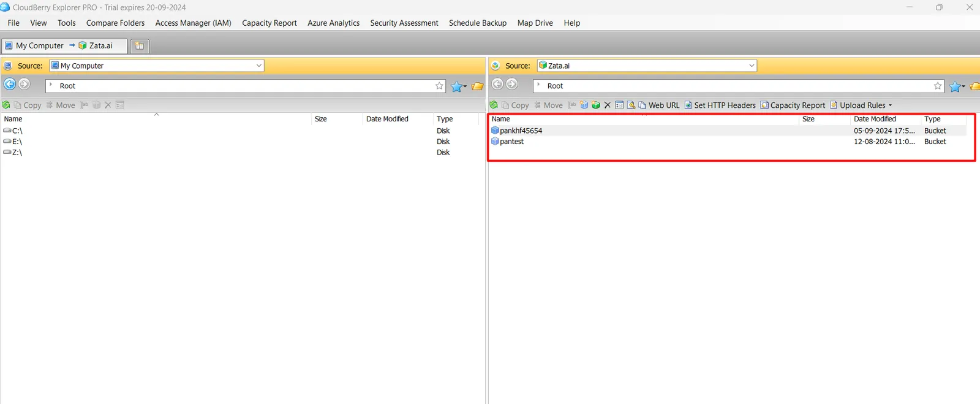Open properties icon in left pane toolbar
This screenshot has width=980, height=404.
(120, 105)
